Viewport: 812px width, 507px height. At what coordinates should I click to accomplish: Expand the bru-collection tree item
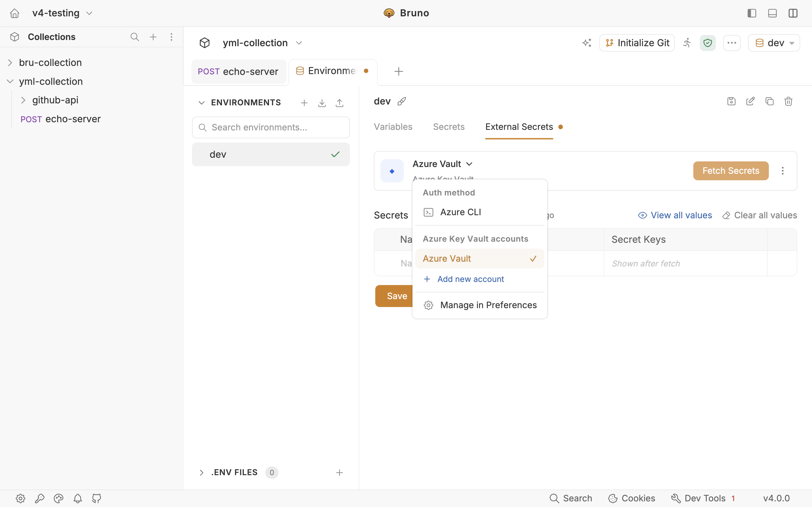10,63
